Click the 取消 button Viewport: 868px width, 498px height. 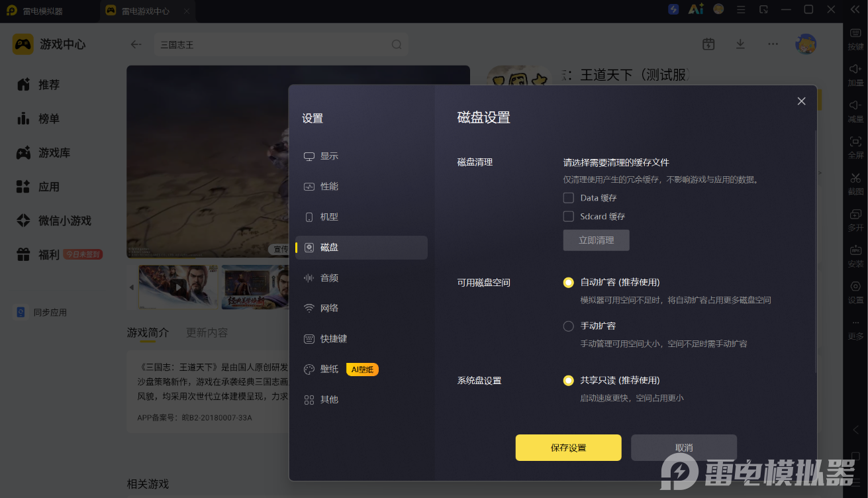pos(684,448)
